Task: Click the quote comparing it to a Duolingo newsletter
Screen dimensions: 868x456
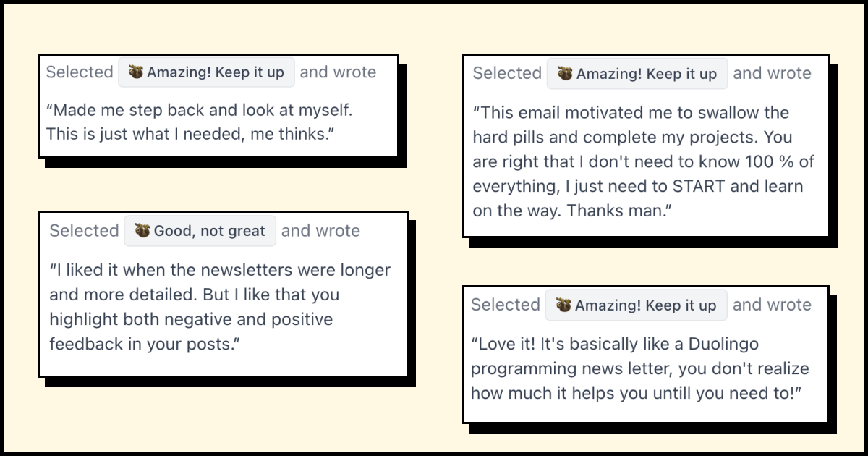Action: coord(639,368)
